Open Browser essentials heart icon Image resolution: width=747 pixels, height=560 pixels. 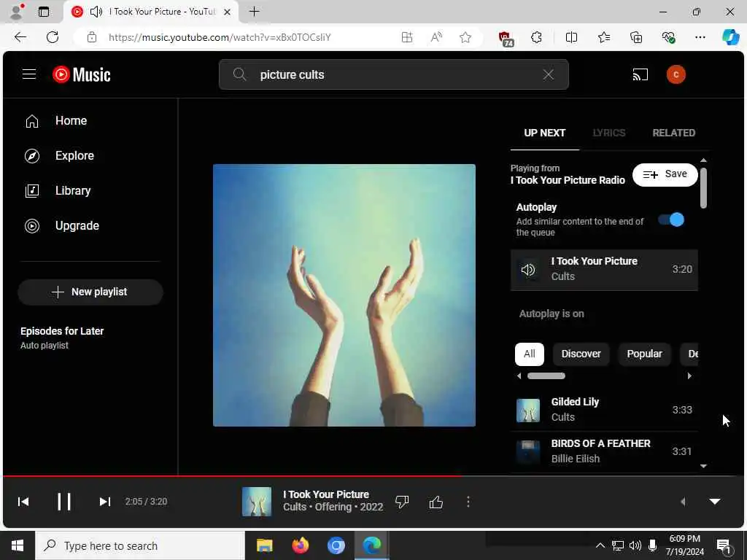(668, 37)
